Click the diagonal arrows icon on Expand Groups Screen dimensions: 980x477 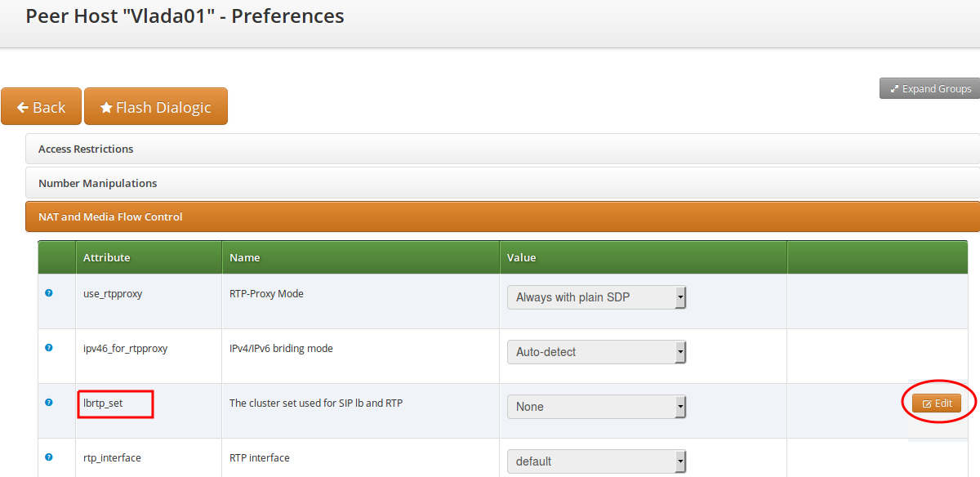click(x=894, y=88)
